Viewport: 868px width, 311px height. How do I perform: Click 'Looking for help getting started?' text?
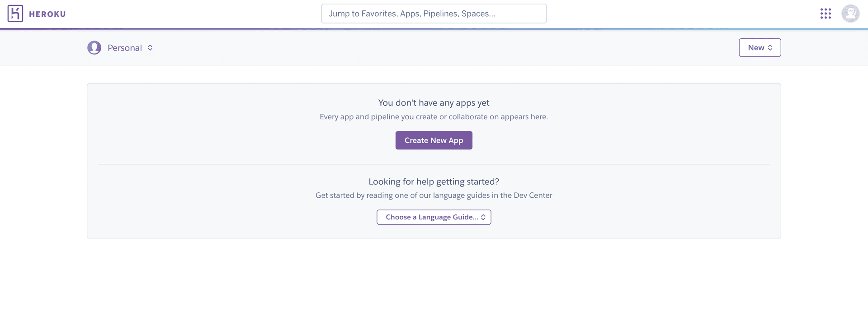pos(434,181)
